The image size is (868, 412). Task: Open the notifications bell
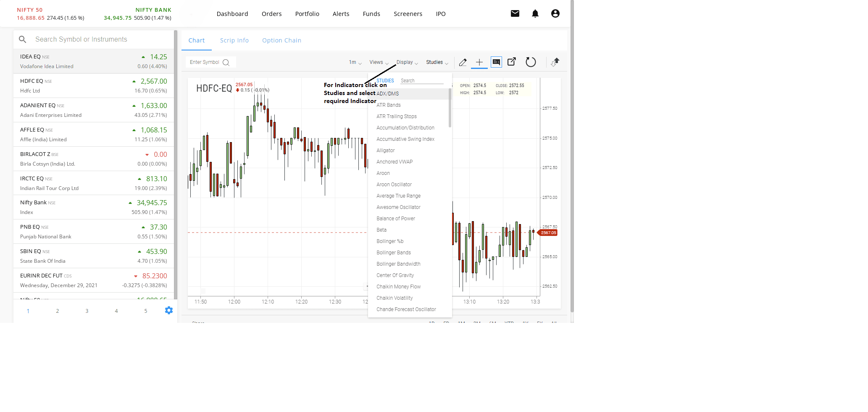[x=535, y=13]
